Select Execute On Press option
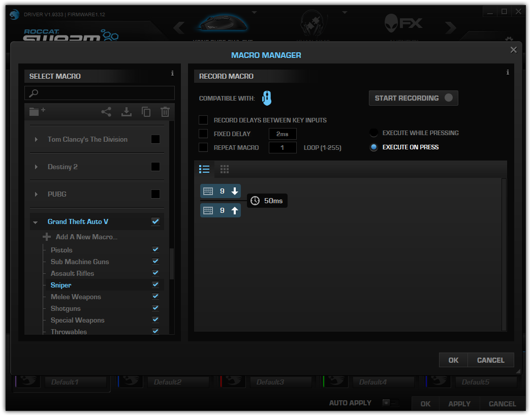 click(373, 147)
